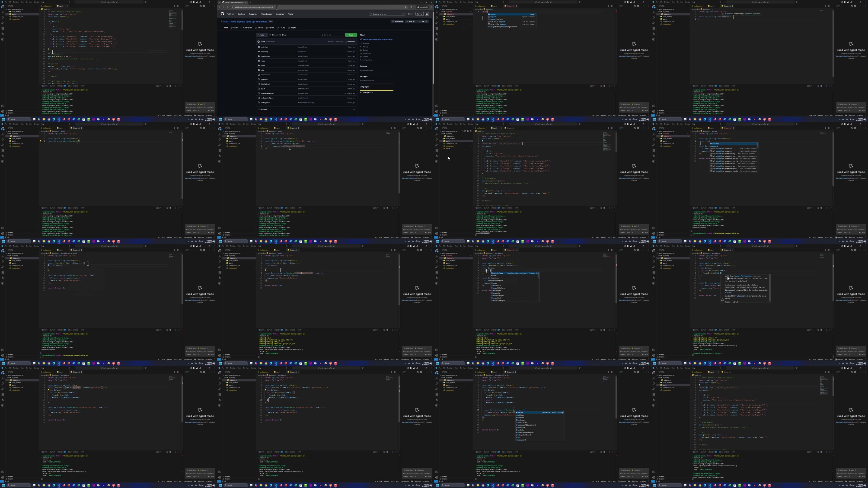The height and width of the screenshot is (488, 868).
Task: Reload the GitHub page in Chrome
Action: tap(228, 7)
